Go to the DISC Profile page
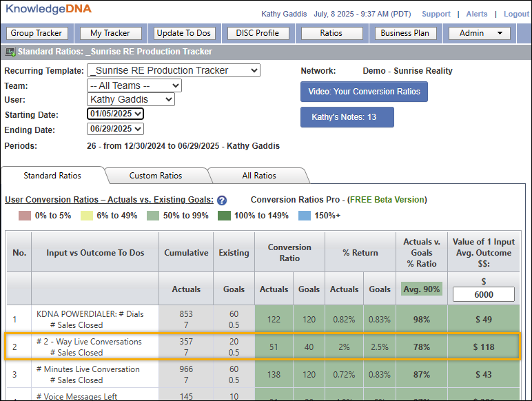This screenshot has height=401, width=532. tap(258, 33)
